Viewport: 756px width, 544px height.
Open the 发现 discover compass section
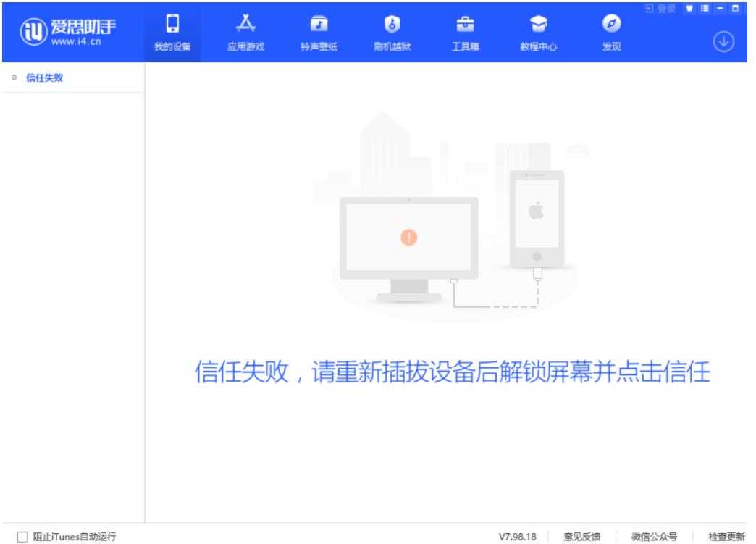[x=611, y=32]
